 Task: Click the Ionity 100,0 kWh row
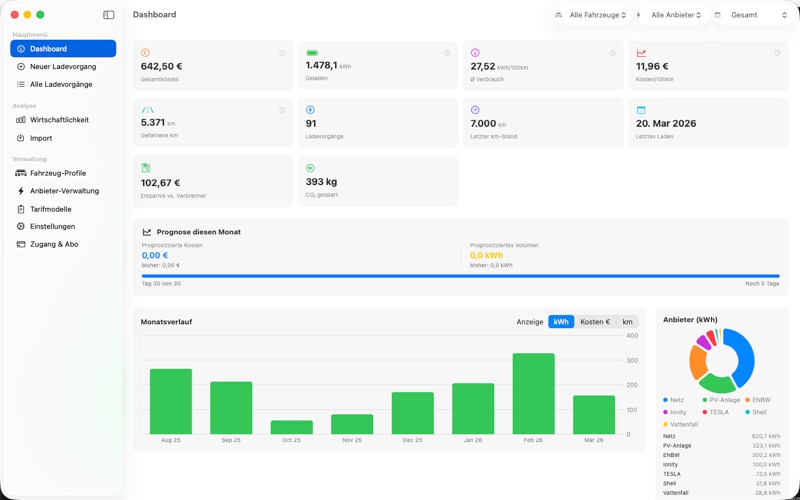[x=721, y=465]
